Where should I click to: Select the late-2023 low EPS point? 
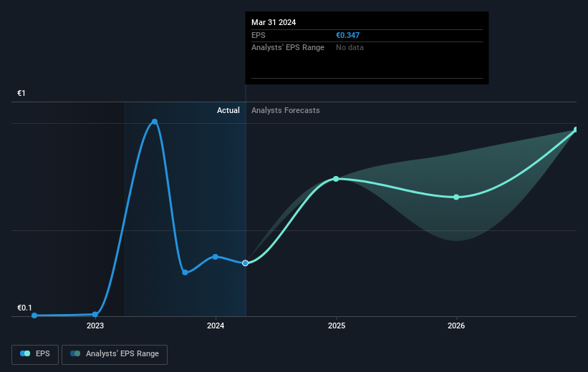click(x=185, y=273)
